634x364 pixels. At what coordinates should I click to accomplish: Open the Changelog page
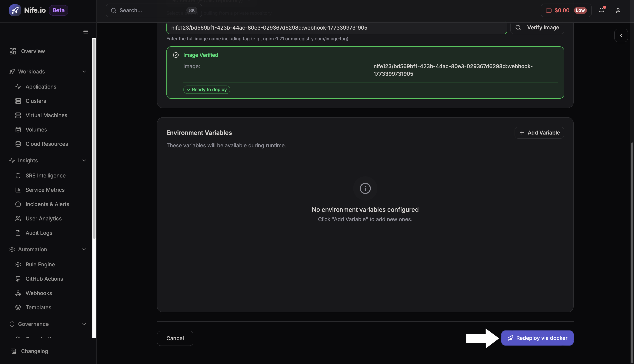coord(34,351)
